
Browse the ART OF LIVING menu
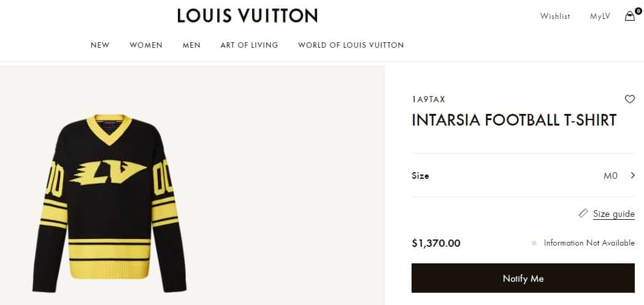click(x=249, y=45)
